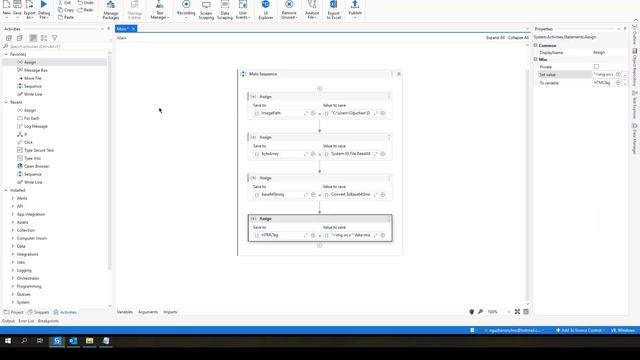Screen dimensions: 640x360
Task: Click expand-all icon in Activities panel toolbar
Action: click(9, 38)
